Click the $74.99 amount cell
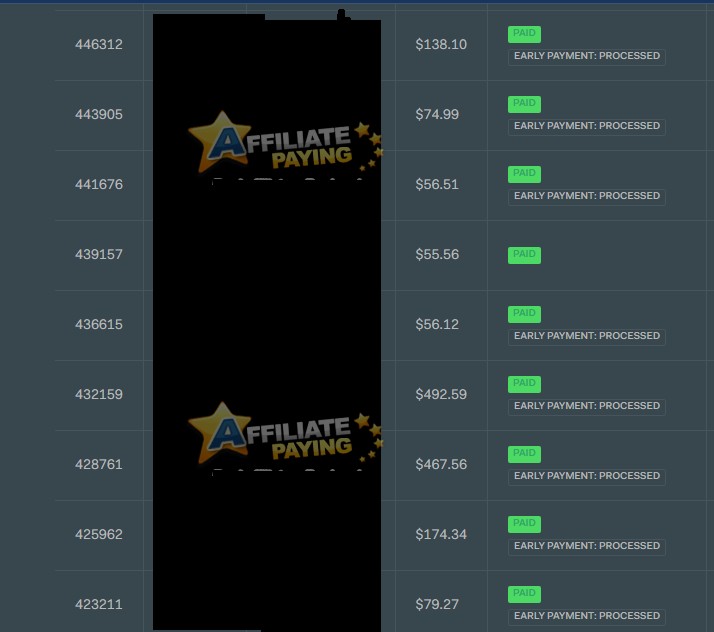The height and width of the screenshot is (632, 714). coord(437,114)
